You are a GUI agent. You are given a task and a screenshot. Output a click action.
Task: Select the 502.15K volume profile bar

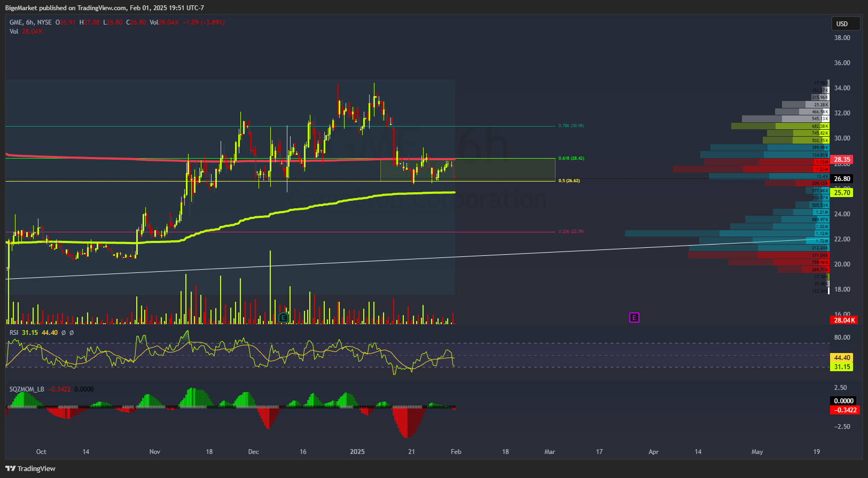coord(796,140)
